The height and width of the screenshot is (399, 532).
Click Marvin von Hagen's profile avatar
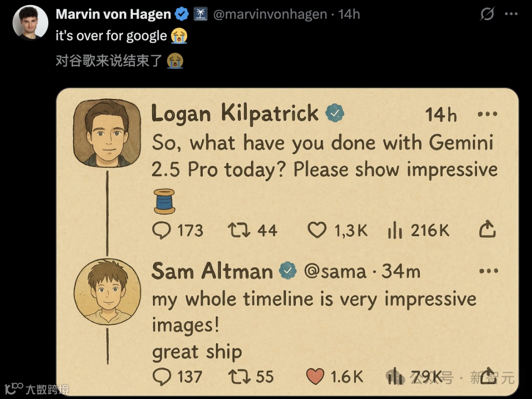click(30, 22)
